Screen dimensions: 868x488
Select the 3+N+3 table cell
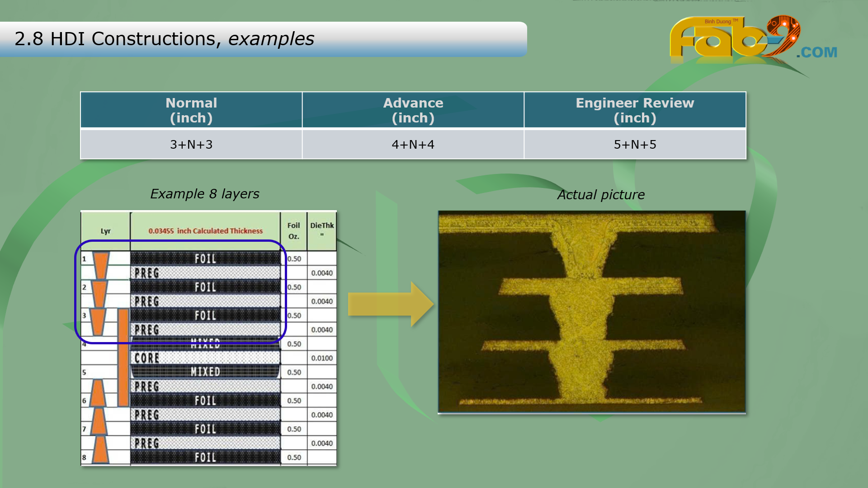click(x=191, y=145)
